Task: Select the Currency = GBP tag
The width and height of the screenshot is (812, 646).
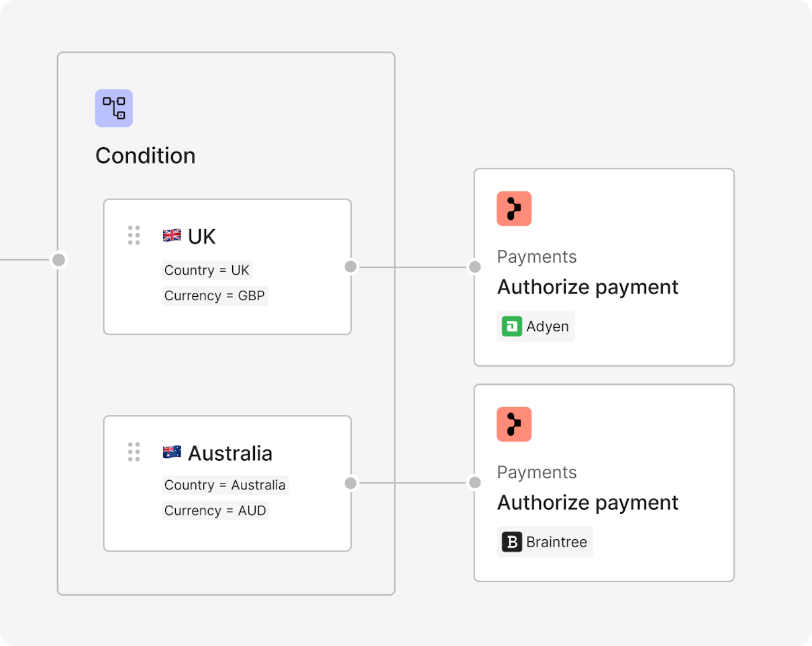Action: click(x=215, y=295)
